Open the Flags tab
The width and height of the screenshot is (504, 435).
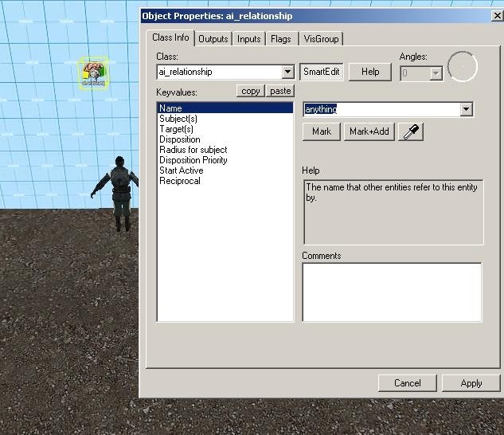[x=281, y=39]
